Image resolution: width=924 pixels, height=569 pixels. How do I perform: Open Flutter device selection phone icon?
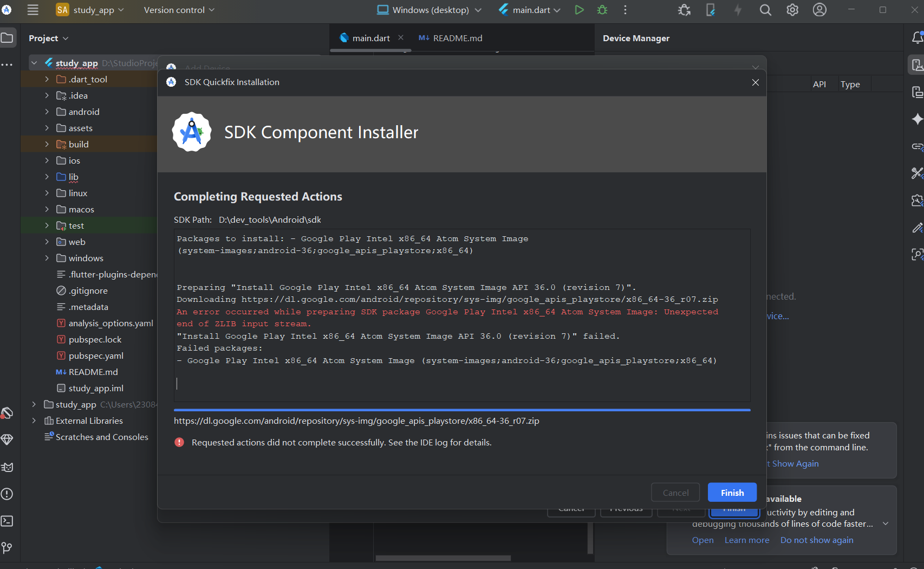click(711, 10)
